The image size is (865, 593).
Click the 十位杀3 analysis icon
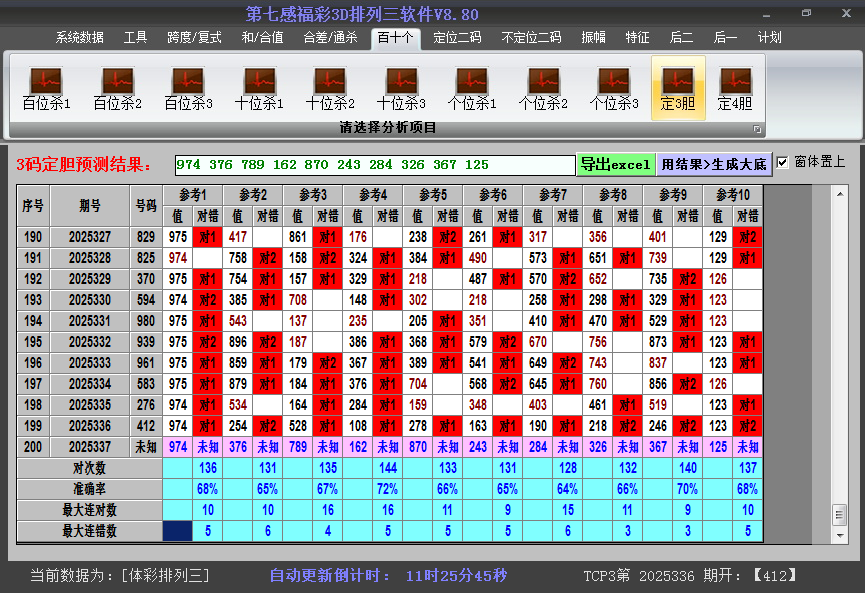click(401, 88)
